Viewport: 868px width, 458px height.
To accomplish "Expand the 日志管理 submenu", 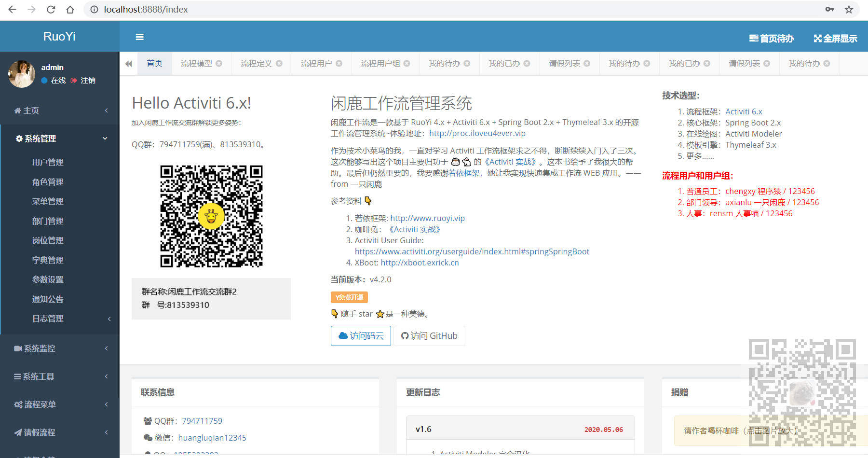I will pyautogui.click(x=60, y=319).
